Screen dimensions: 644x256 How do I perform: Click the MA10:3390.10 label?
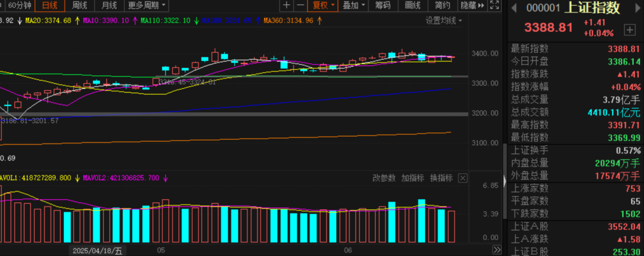[x=106, y=20]
